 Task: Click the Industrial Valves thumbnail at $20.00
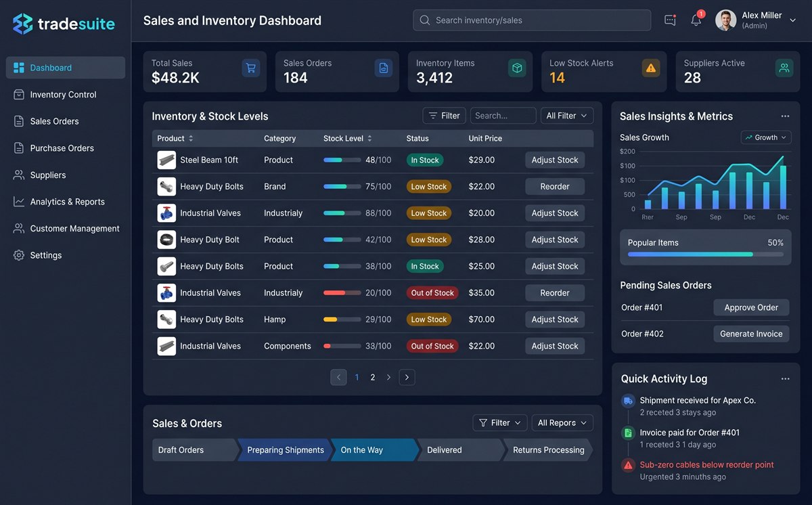pyautogui.click(x=166, y=213)
